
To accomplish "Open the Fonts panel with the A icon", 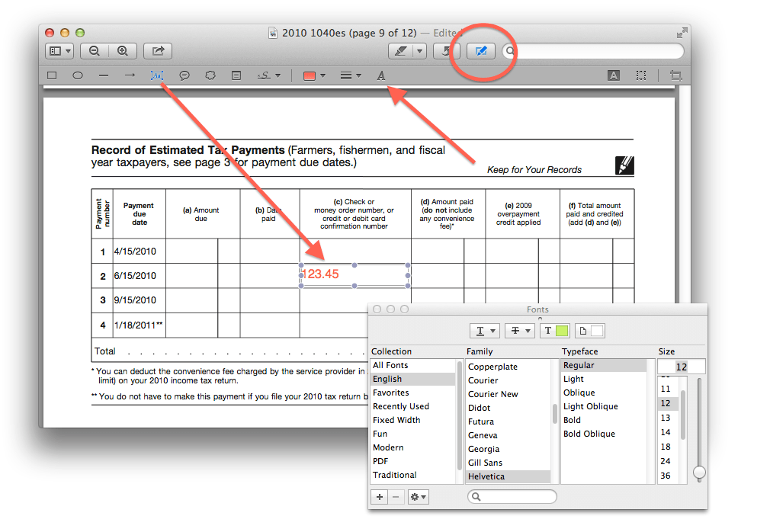I will point(381,75).
